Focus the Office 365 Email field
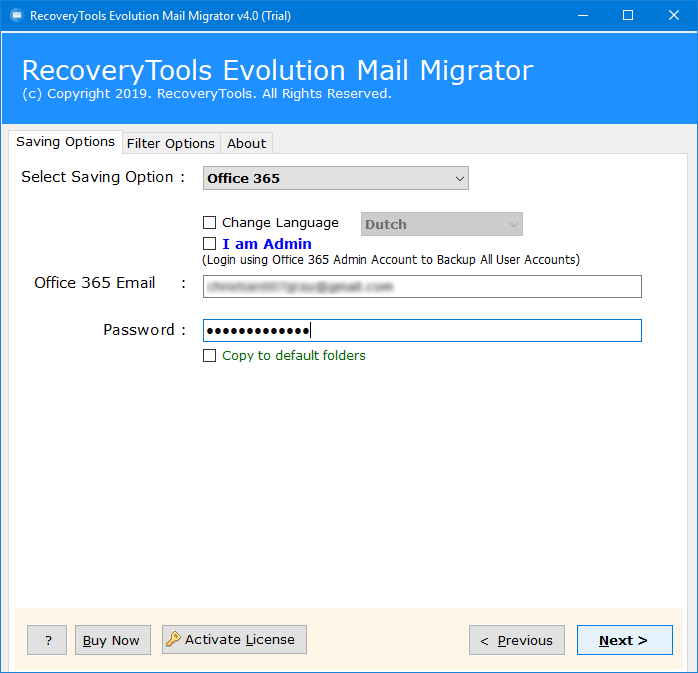The width and height of the screenshot is (698, 673). 422,286
